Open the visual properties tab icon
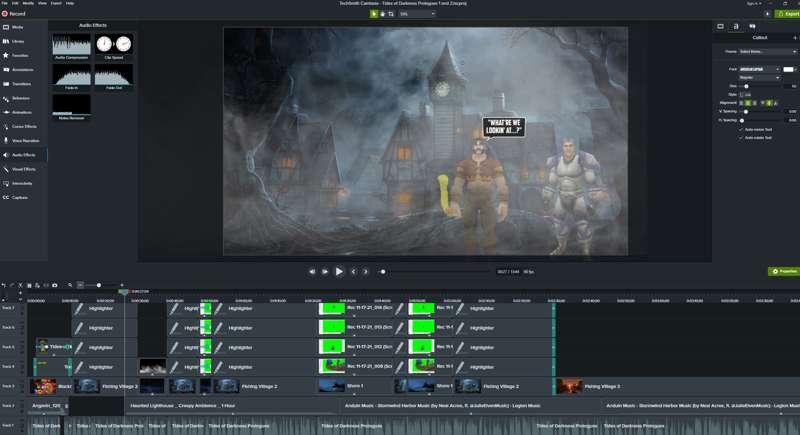 point(720,27)
